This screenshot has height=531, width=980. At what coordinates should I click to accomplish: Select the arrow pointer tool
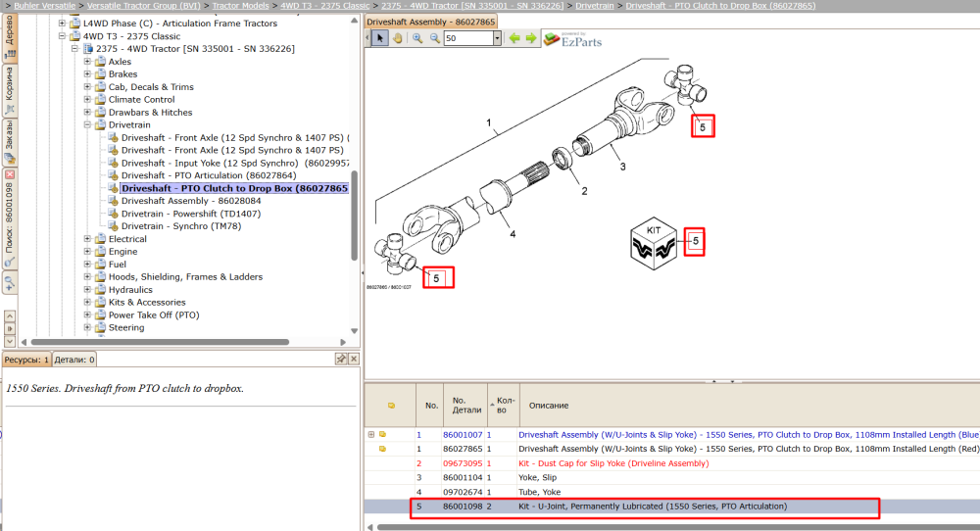pos(379,38)
